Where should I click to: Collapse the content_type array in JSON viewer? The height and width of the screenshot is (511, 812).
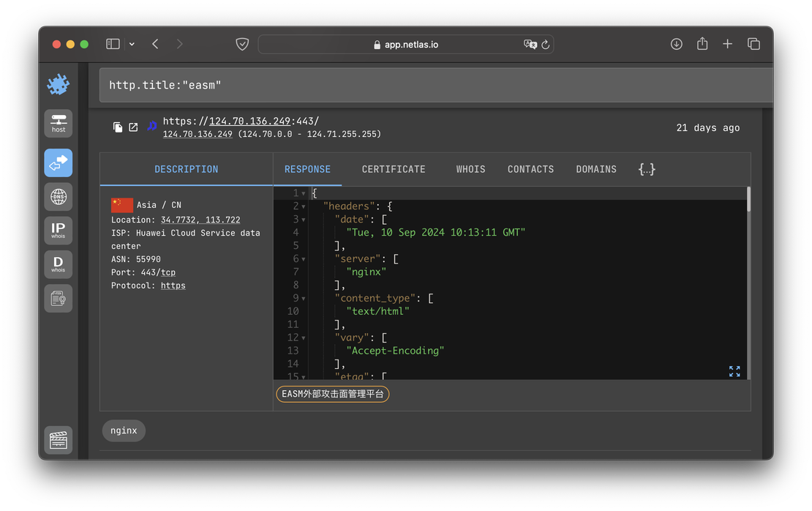(x=303, y=298)
